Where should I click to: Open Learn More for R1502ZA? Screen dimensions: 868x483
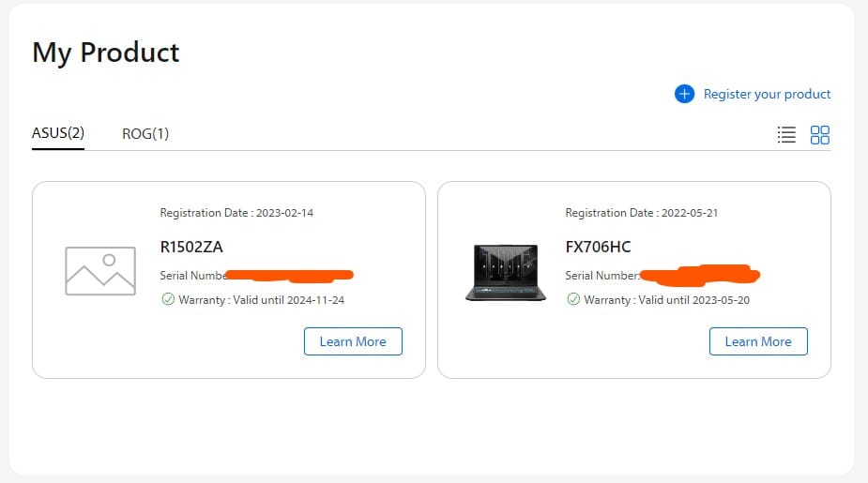[x=353, y=341]
